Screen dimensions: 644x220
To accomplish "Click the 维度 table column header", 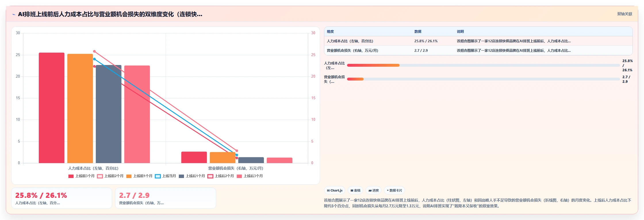I will (330, 32).
